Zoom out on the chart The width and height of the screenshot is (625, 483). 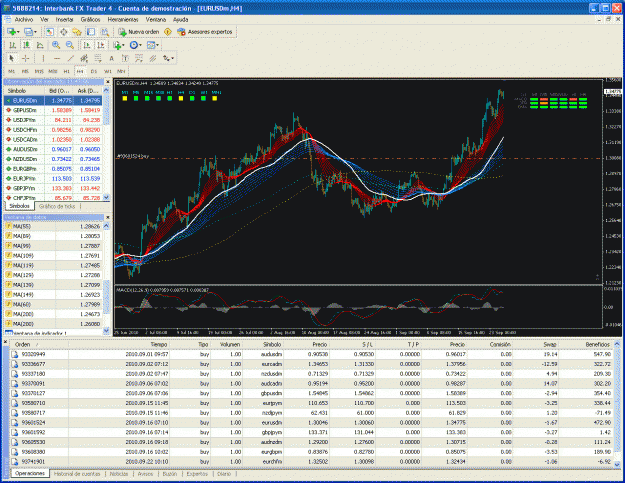pos(70,45)
